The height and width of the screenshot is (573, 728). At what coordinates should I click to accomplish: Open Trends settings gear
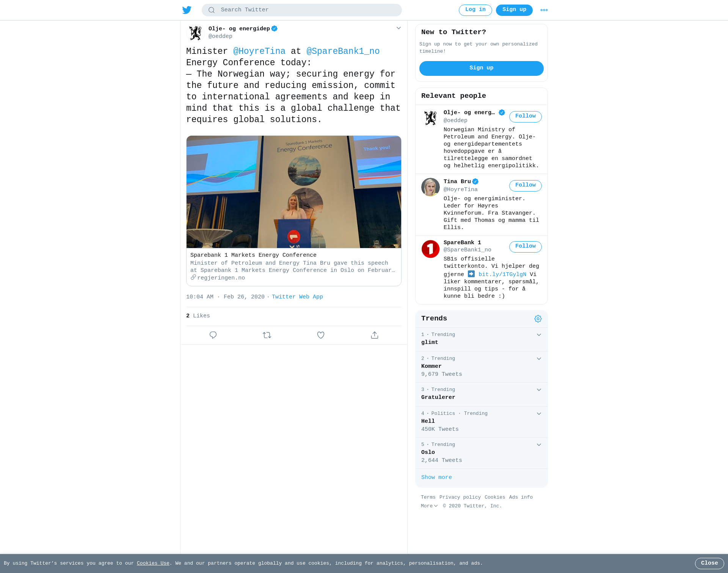click(x=538, y=319)
